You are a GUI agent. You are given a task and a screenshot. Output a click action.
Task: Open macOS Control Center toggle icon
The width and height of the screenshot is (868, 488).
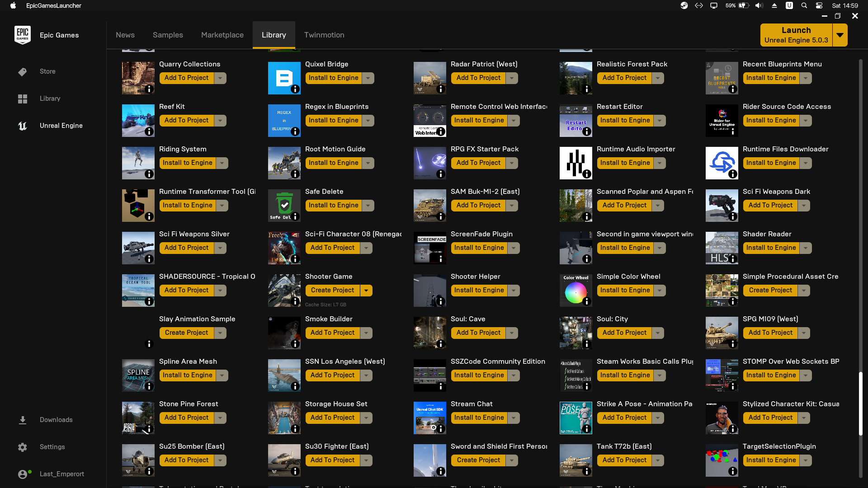pyautogui.click(x=819, y=6)
